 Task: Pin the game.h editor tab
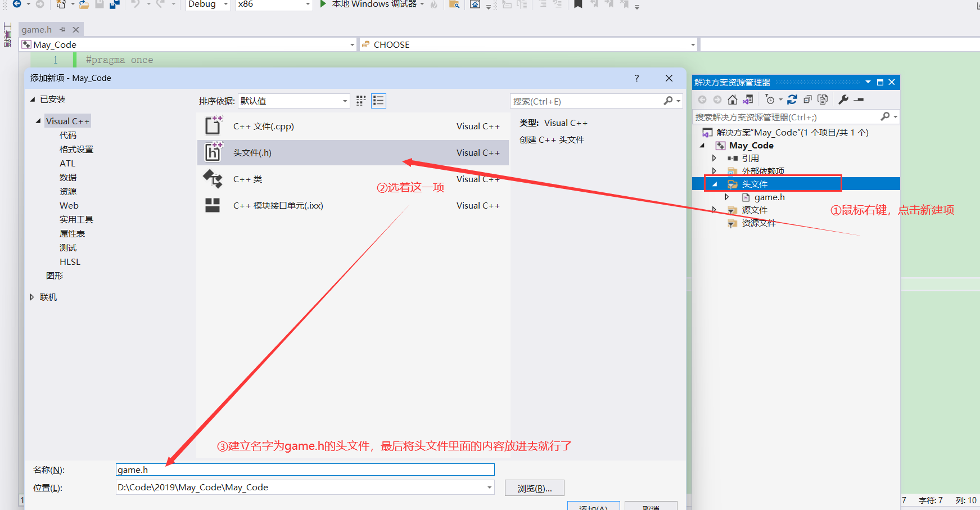click(x=63, y=29)
